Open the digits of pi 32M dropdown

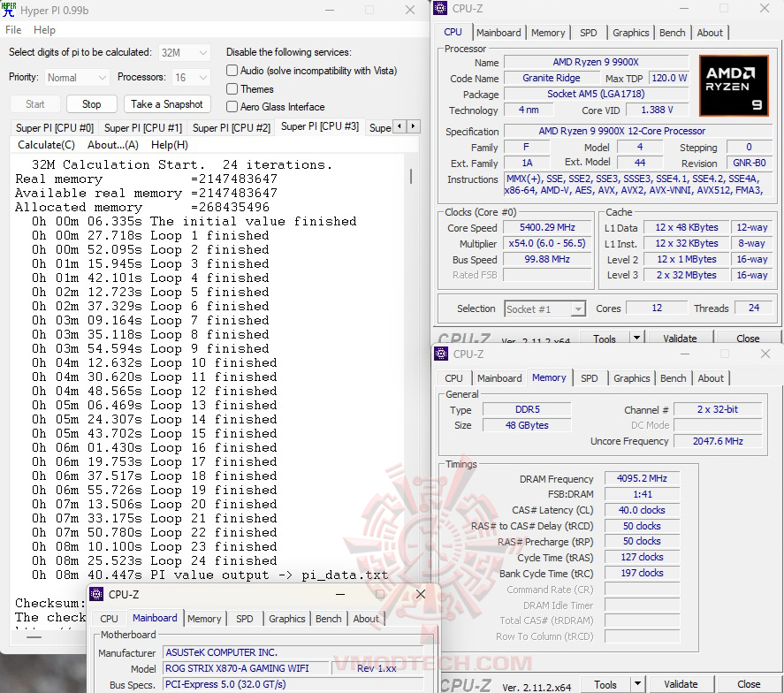click(x=185, y=52)
